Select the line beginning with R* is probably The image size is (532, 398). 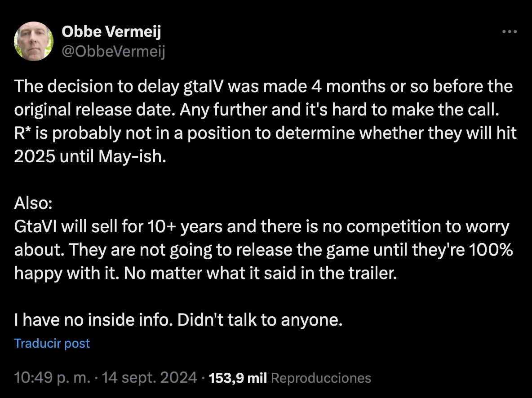tap(265, 133)
